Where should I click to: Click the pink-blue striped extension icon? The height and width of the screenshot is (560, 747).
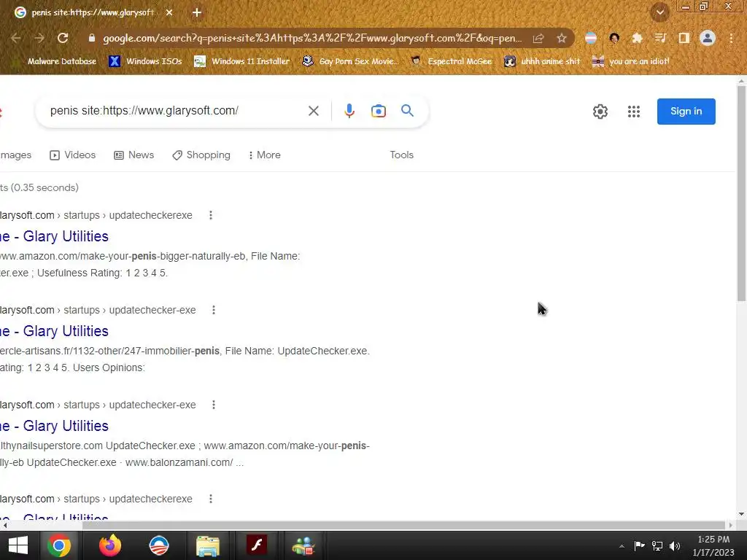tap(590, 38)
